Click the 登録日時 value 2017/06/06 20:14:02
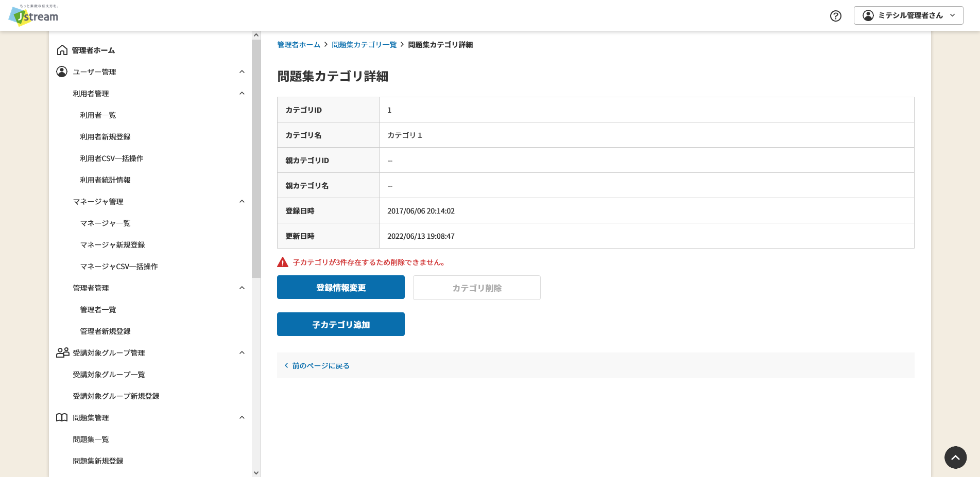This screenshot has height=477, width=980. 421,211
